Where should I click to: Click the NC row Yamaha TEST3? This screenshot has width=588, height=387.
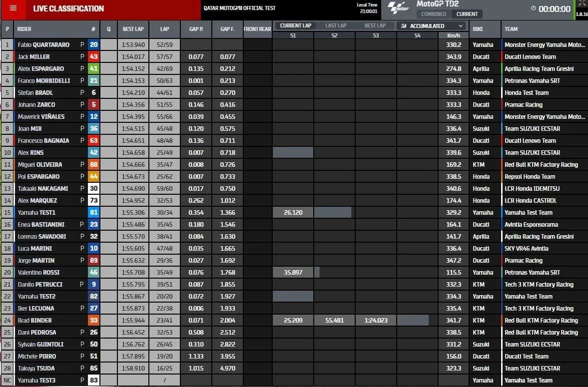[36, 381]
